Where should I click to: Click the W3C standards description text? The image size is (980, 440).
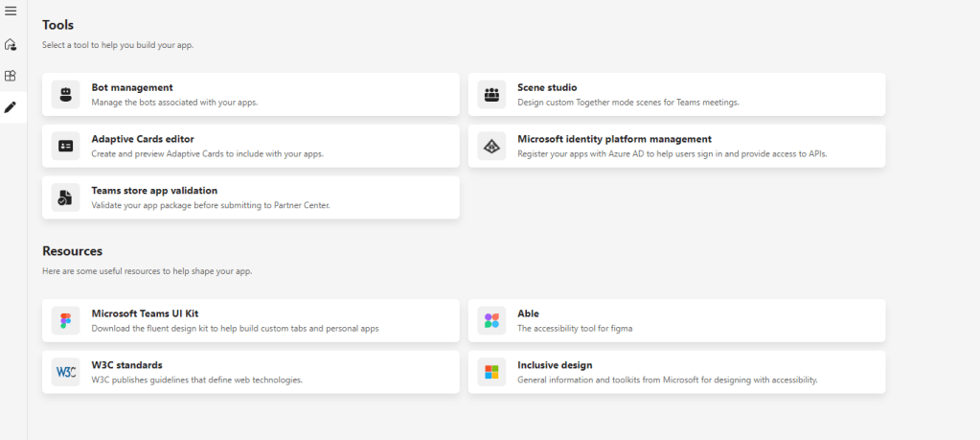pos(196,380)
